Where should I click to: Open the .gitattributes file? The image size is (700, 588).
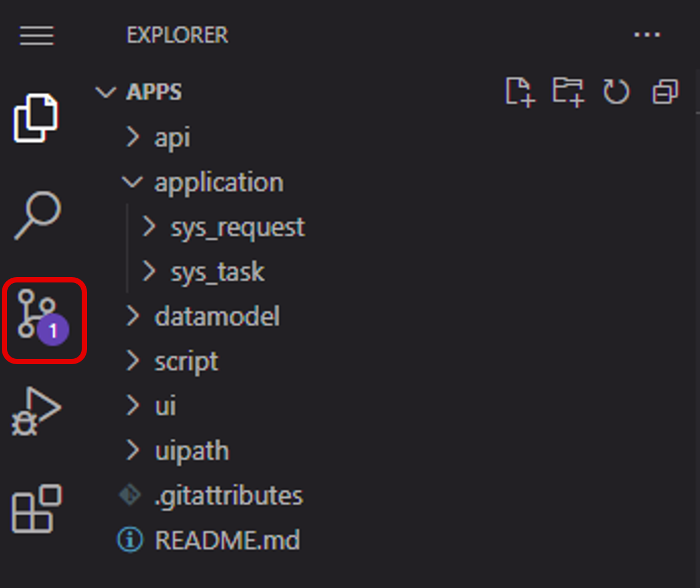click(228, 496)
